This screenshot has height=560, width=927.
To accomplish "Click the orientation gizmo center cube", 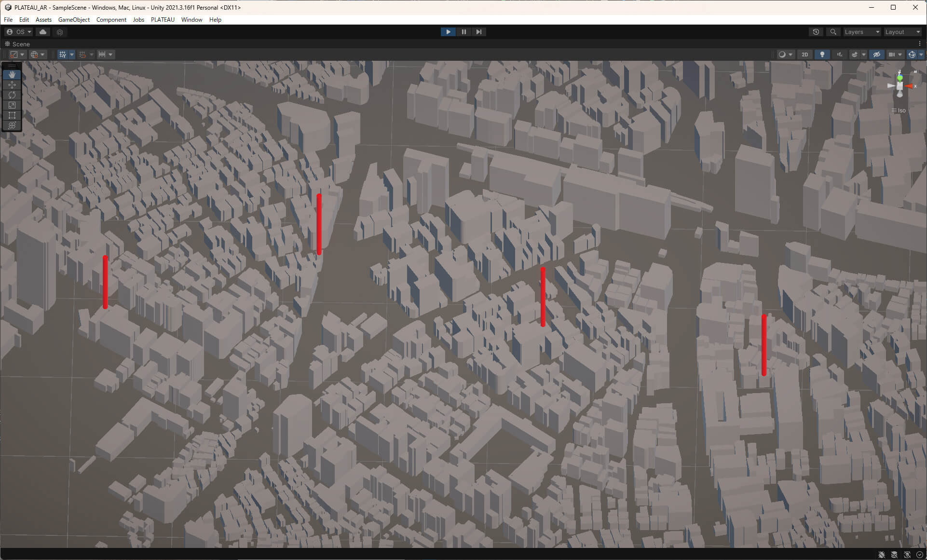I will coord(900,86).
